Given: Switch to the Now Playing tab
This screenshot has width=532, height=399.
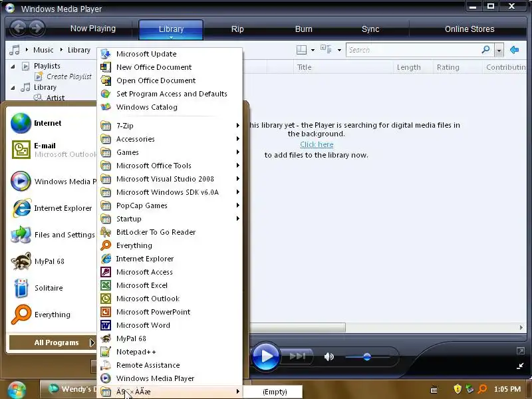Looking at the screenshot, I should (93, 29).
